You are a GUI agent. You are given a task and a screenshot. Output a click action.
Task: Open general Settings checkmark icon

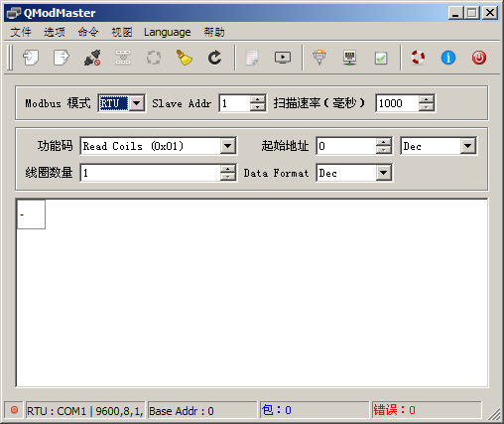(381, 58)
